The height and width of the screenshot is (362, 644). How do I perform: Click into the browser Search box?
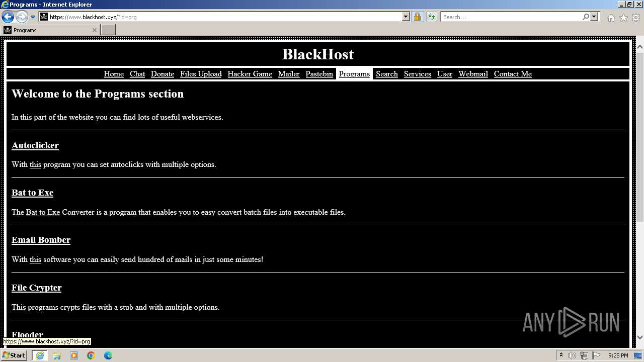point(511,17)
